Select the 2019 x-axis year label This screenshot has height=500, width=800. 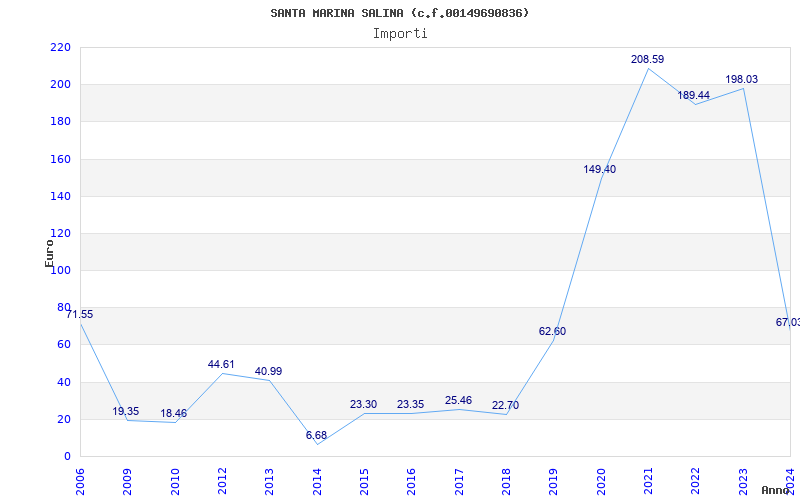point(554,482)
